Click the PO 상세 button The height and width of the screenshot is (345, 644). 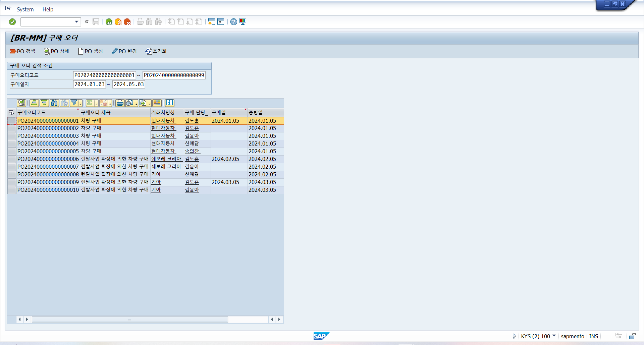56,51
